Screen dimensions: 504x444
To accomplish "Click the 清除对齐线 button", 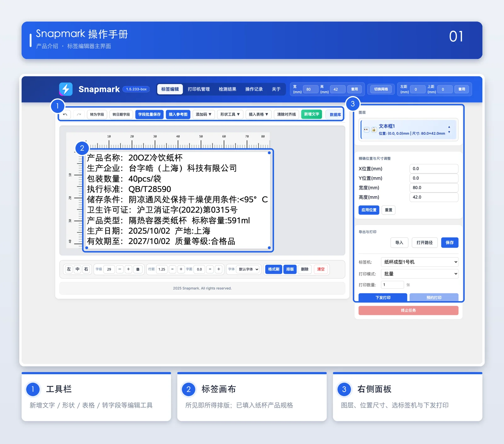I will 286,115.
